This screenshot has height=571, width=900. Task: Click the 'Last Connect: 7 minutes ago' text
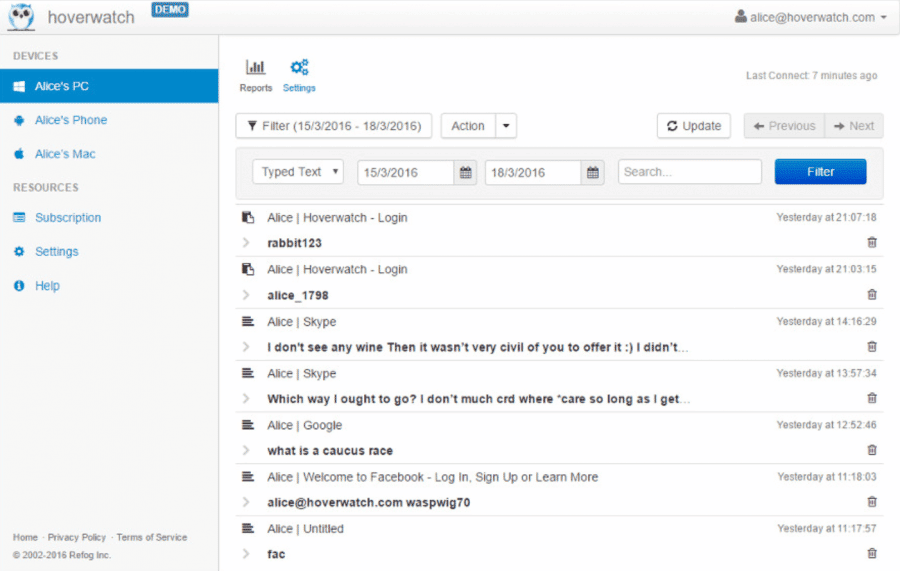812,75
